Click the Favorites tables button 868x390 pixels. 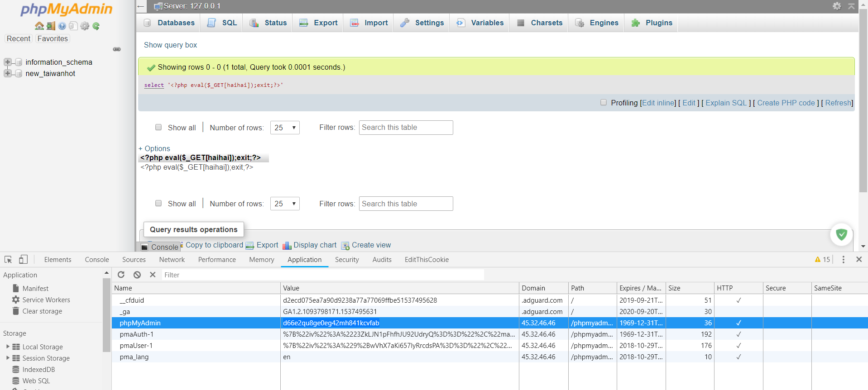(53, 38)
